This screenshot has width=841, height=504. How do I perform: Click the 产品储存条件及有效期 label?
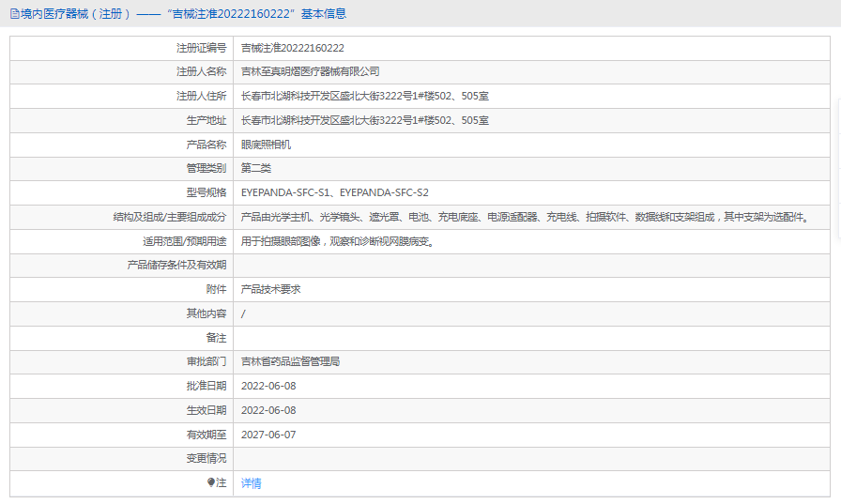[x=176, y=265]
